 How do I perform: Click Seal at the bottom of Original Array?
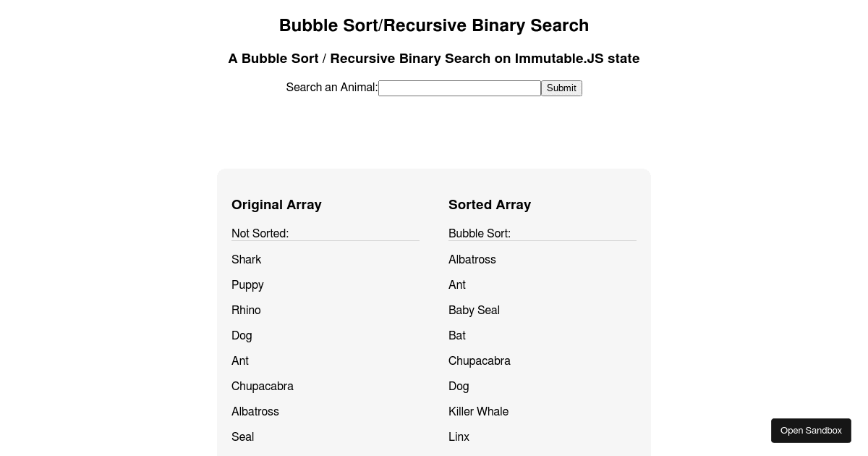(242, 436)
